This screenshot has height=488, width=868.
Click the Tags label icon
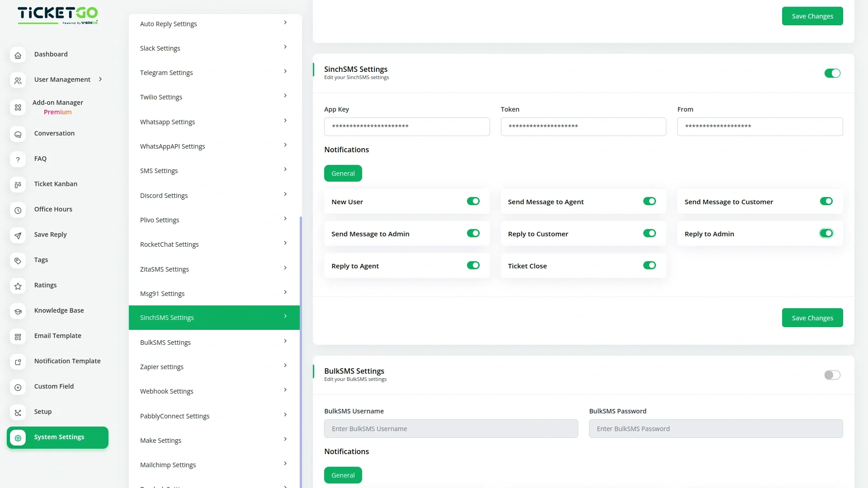18,261
